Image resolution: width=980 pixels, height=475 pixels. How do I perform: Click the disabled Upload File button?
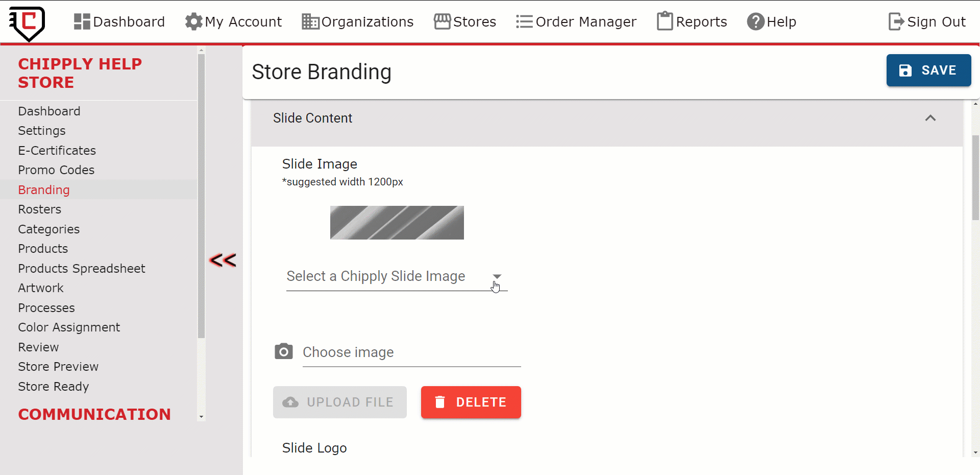(340, 402)
